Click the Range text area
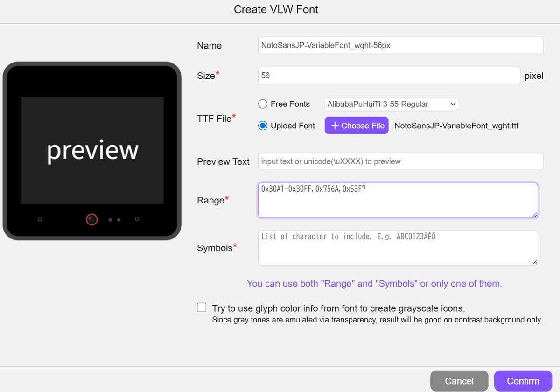 [398, 200]
